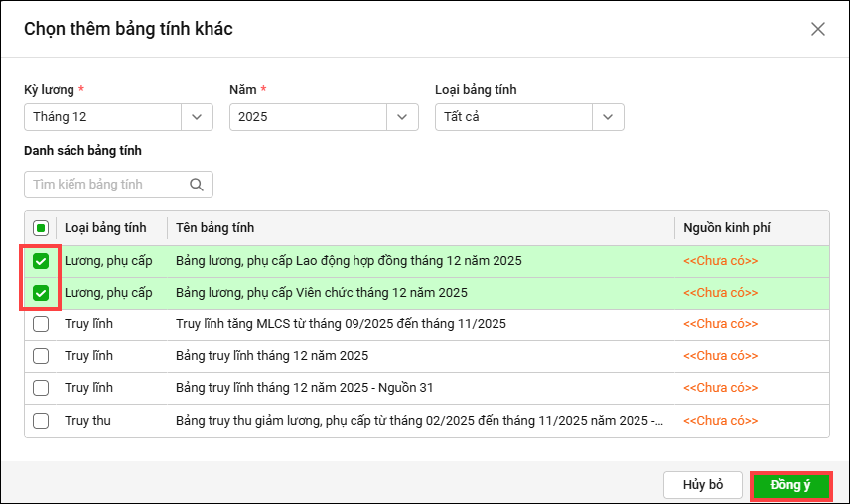Uncheck the Viên chức payroll row
The height and width of the screenshot is (504, 850).
pos(41,293)
